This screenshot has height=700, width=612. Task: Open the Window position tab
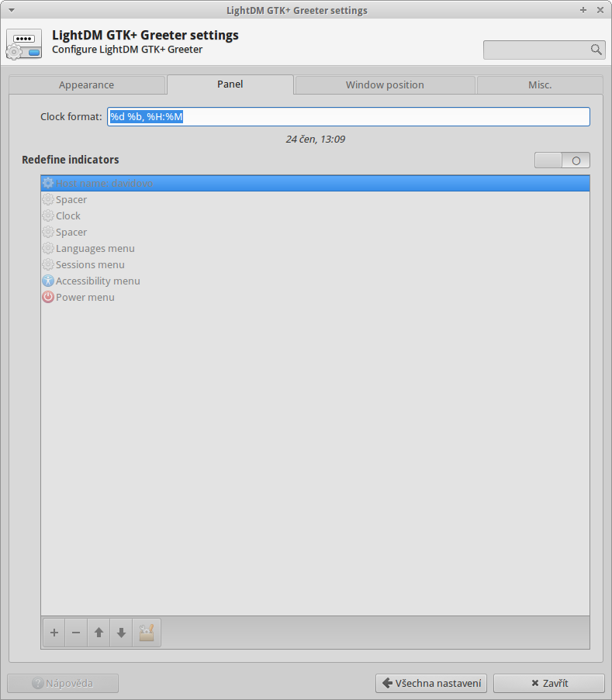[x=385, y=84]
